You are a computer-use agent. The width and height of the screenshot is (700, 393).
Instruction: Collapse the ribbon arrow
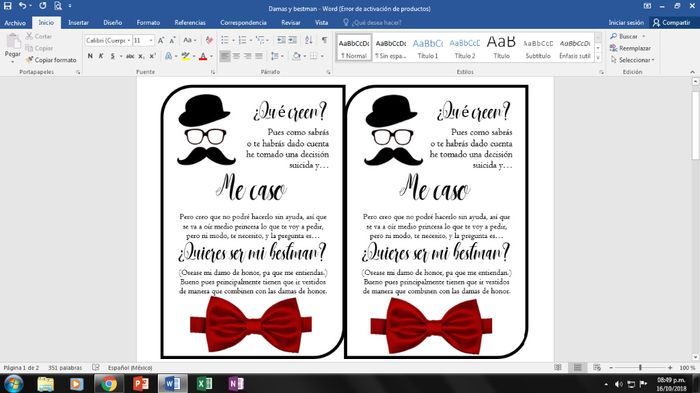click(692, 71)
